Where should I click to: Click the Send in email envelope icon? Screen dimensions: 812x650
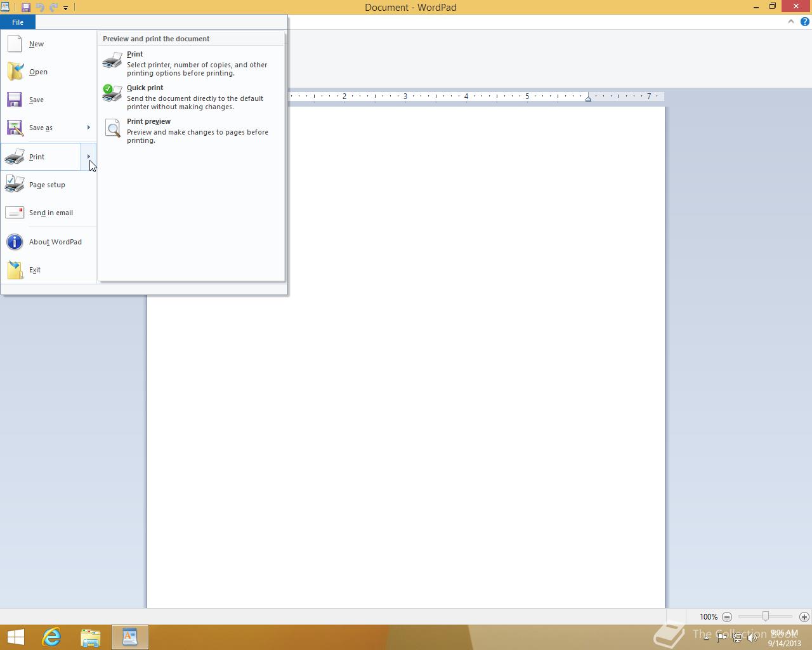[15, 213]
